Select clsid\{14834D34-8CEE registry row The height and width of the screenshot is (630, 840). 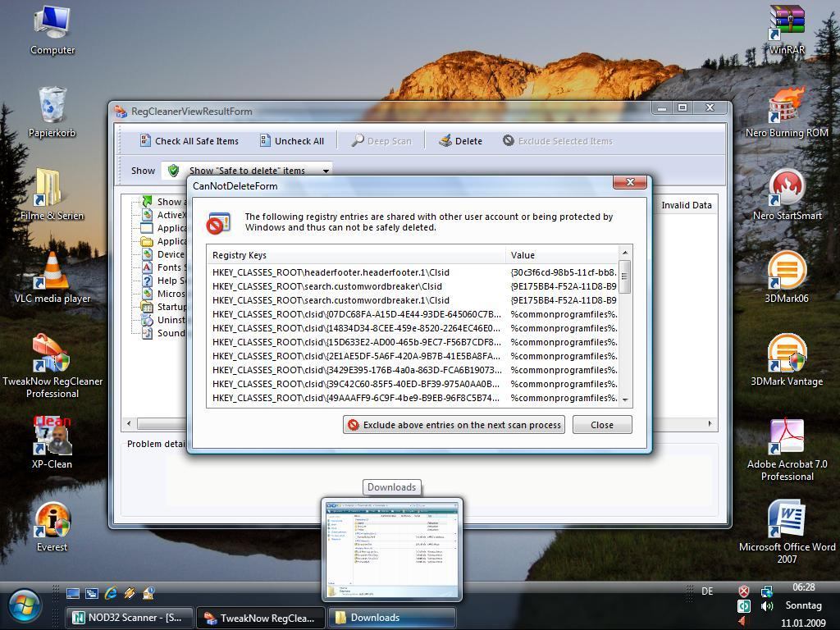tap(412, 328)
